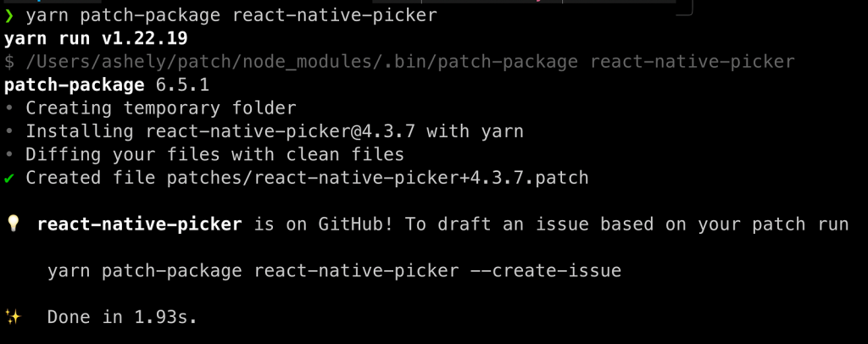Image resolution: width=868 pixels, height=344 pixels.
Task: Click the Creating temporary folder text
Action: click(x=161, y=108)
